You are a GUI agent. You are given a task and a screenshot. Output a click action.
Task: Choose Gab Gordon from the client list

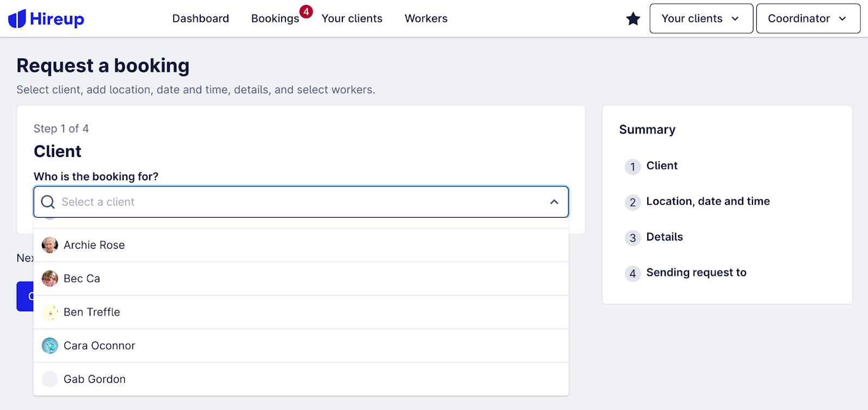tap(94, 379)
